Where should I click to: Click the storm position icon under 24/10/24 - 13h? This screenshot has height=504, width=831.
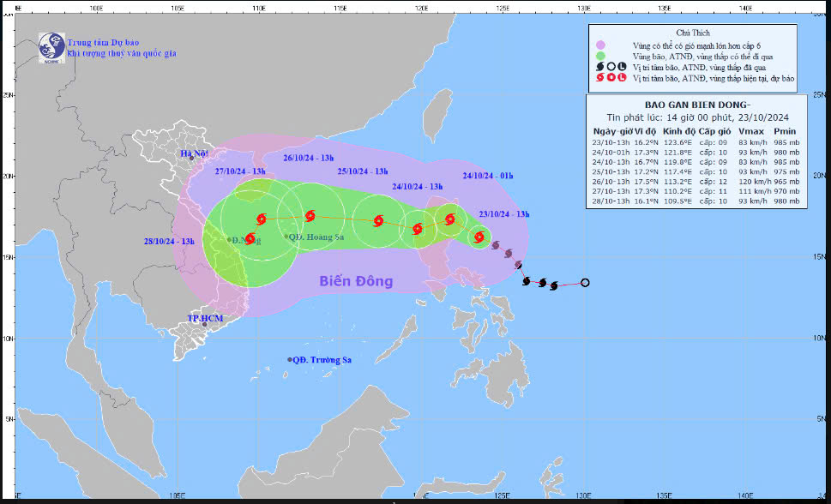click(x=418, y=229)
